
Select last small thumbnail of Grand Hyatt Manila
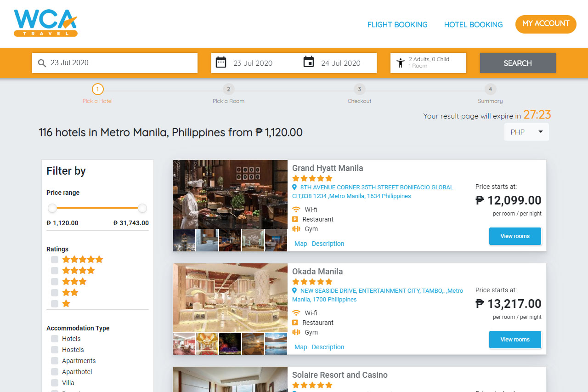(276, 240)
